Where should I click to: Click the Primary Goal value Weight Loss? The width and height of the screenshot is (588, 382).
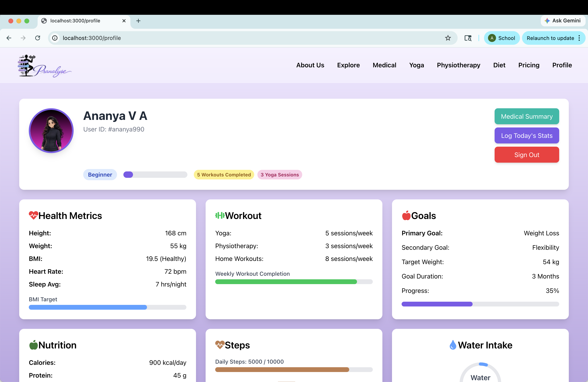pos(541,233)
